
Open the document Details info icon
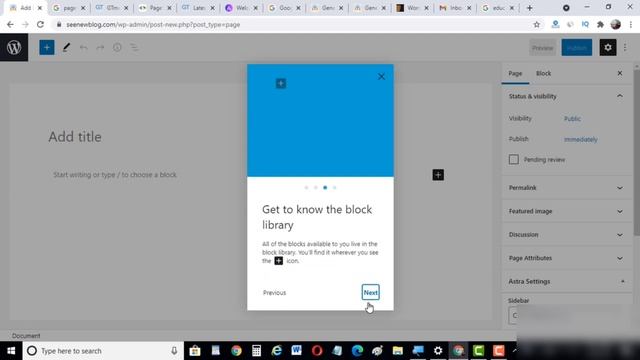click(117, 48)
